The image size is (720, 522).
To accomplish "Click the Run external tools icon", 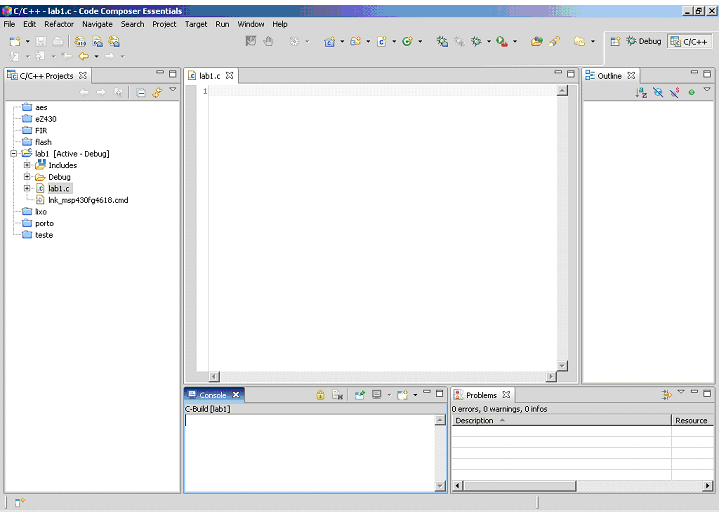I will (x=502, y=42).
